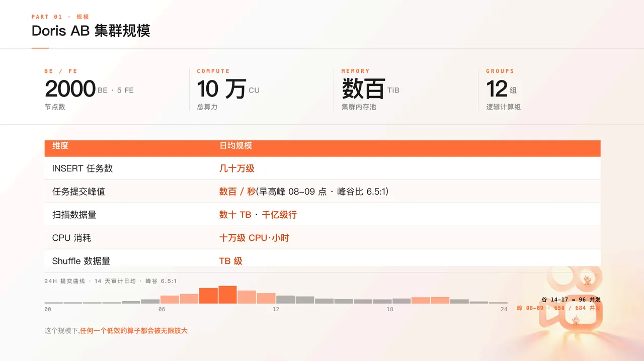Select the "扫描数据量" row label
The height and width of the screenshot is (361, 644).
tap(74, 215)
